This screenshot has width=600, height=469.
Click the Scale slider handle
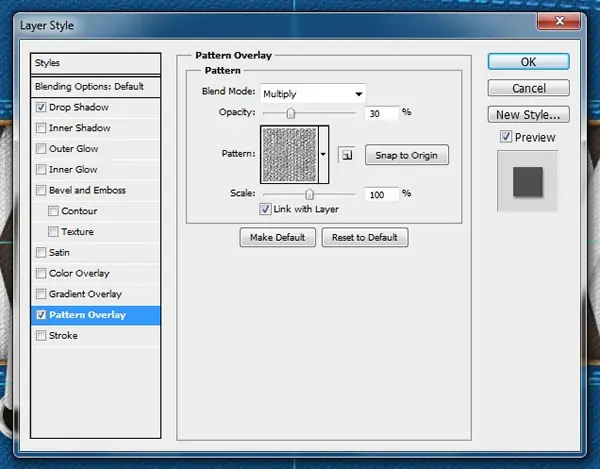(x=309, y=194)
